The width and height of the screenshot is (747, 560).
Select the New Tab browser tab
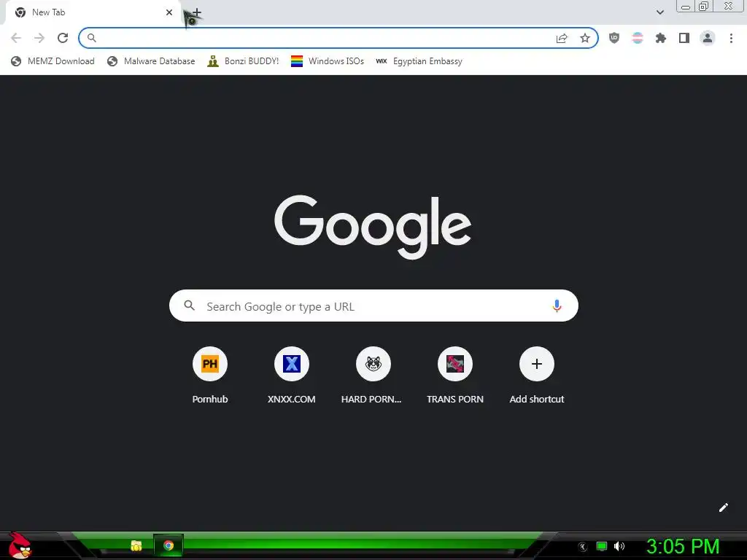[x=93, y=12]
